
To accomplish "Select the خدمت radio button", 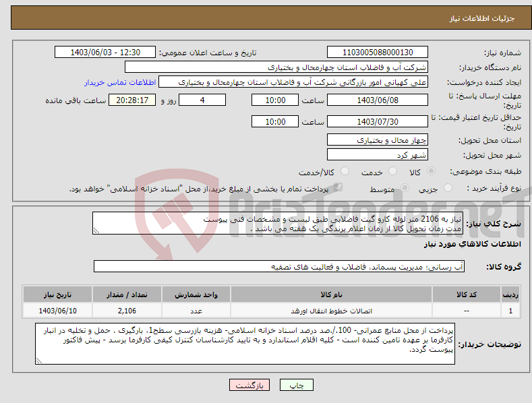I will [x=392, y=171].
